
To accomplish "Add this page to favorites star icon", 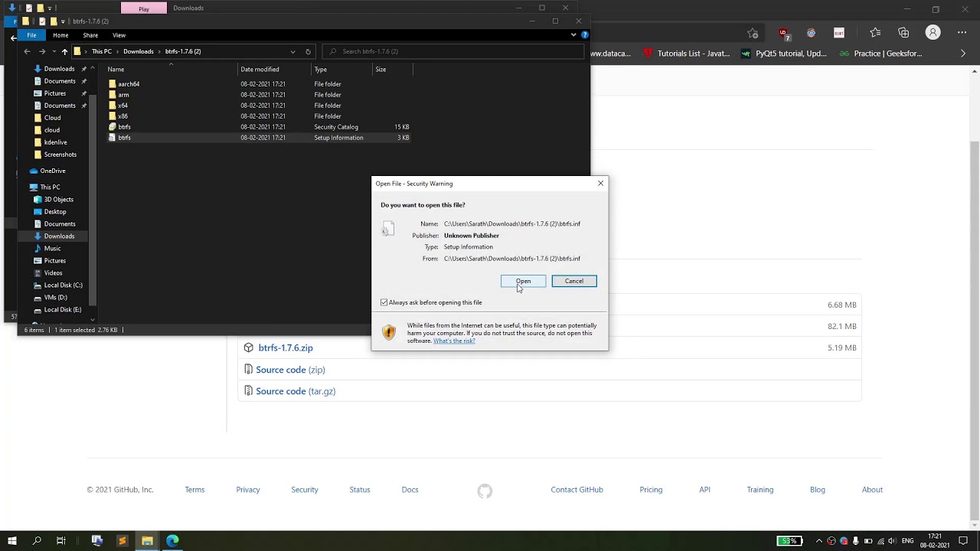I will click(x=753, y=33).
